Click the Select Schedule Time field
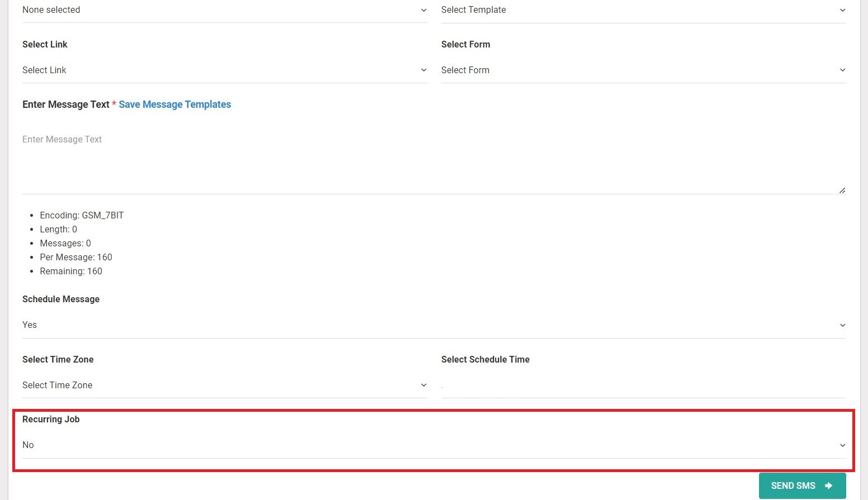 pyautogui.click(x=643, y=385)
